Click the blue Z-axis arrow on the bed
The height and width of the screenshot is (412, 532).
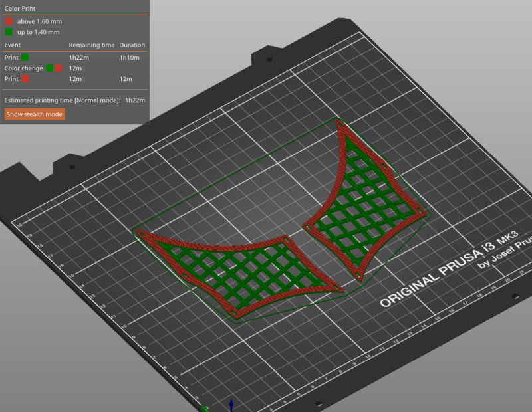click(x=231, y=404)
